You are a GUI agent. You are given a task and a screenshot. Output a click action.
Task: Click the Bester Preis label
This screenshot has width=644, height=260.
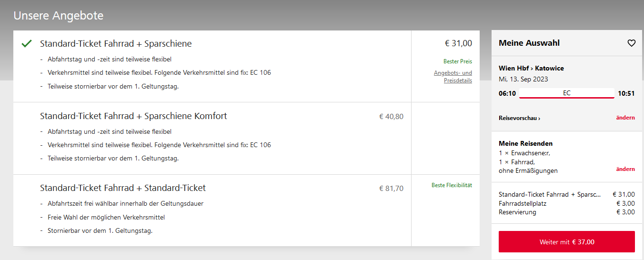(x=458, y=61)
